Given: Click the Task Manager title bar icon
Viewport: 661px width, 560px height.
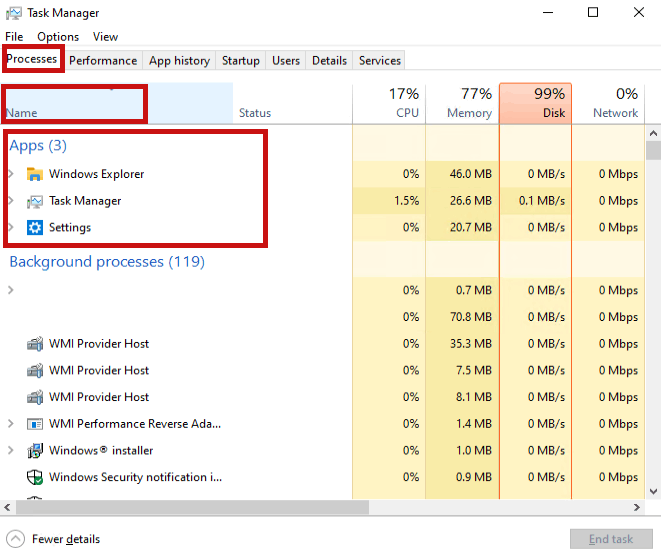Looking at the screenshot, I should 13,13.
